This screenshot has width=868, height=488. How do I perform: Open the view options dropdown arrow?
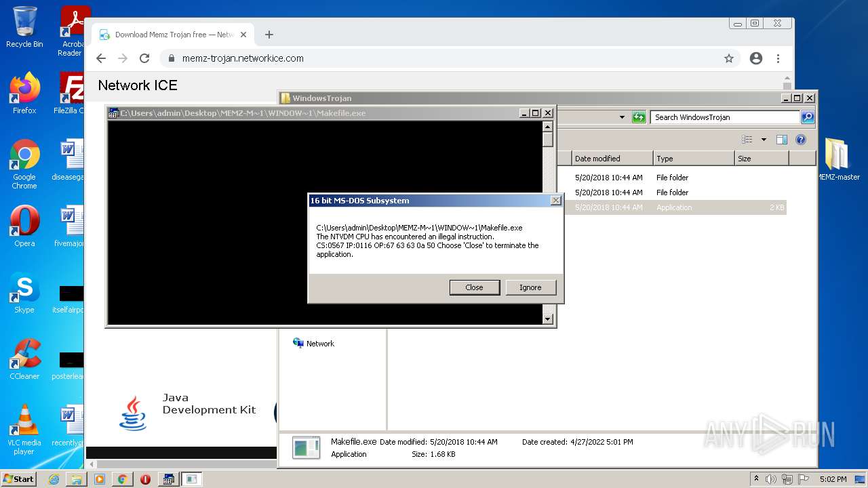pyautogui.click(x=764, y=140)
